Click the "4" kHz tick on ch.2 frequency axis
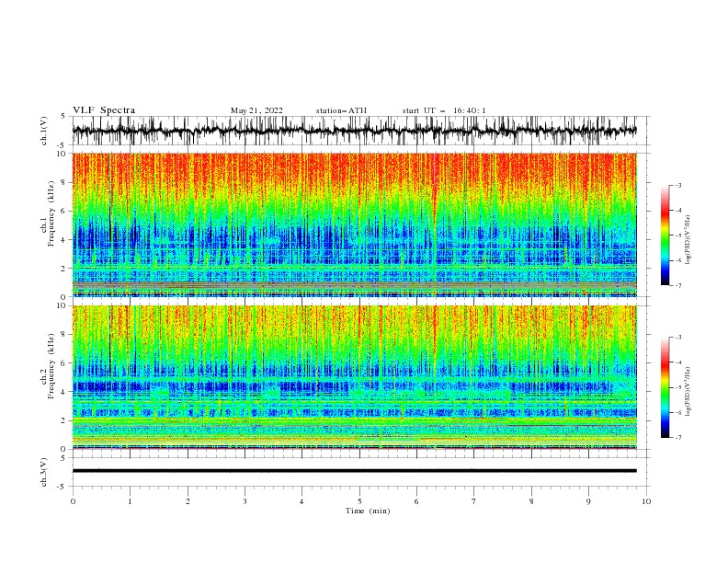The height and width of the screenshot is (563, 728). (x=64, y=392)
